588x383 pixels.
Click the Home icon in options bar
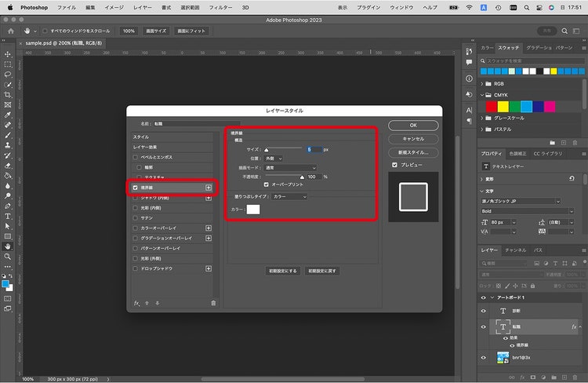(x=11, y=31)
